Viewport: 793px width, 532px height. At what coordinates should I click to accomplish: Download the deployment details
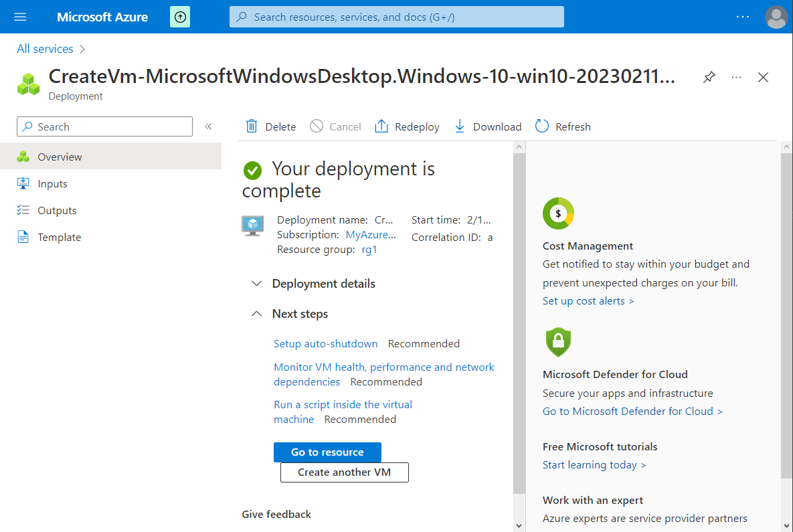[488, 126]
